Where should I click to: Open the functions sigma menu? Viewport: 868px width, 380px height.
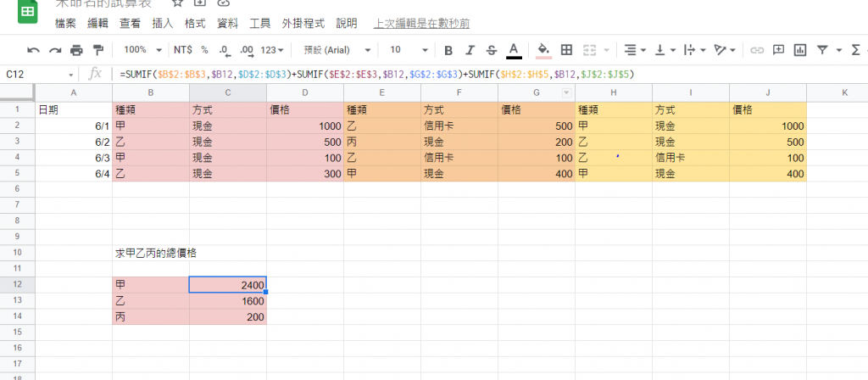pyautogui.click(x=856, y=50)
